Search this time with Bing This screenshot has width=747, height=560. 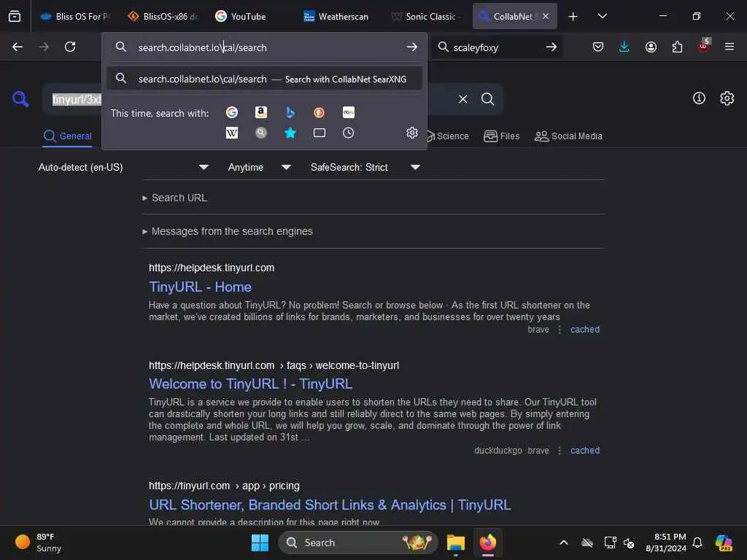290,112
